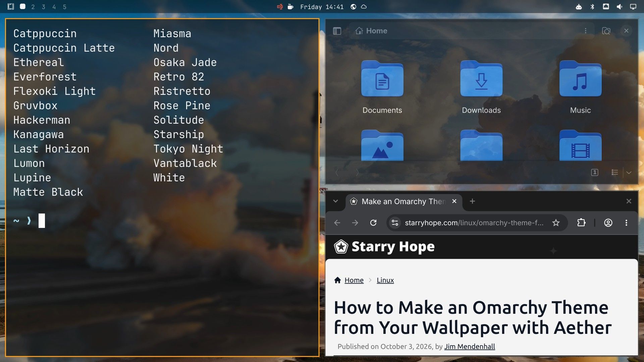
Task: Click the Starry Hope site logo
Action: 384,247
